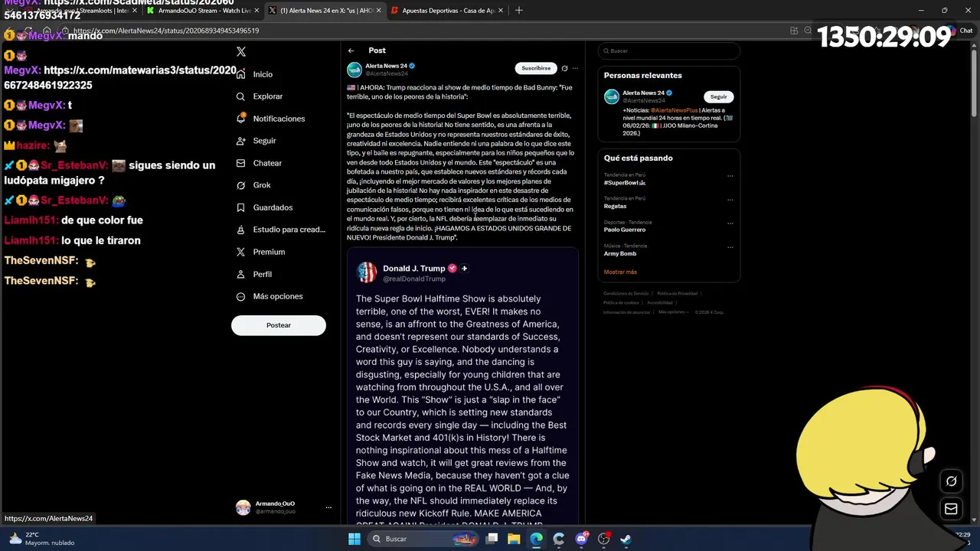
Task: Open Alerta News 24 under Personas relevantes
Action: coord(644,93)
